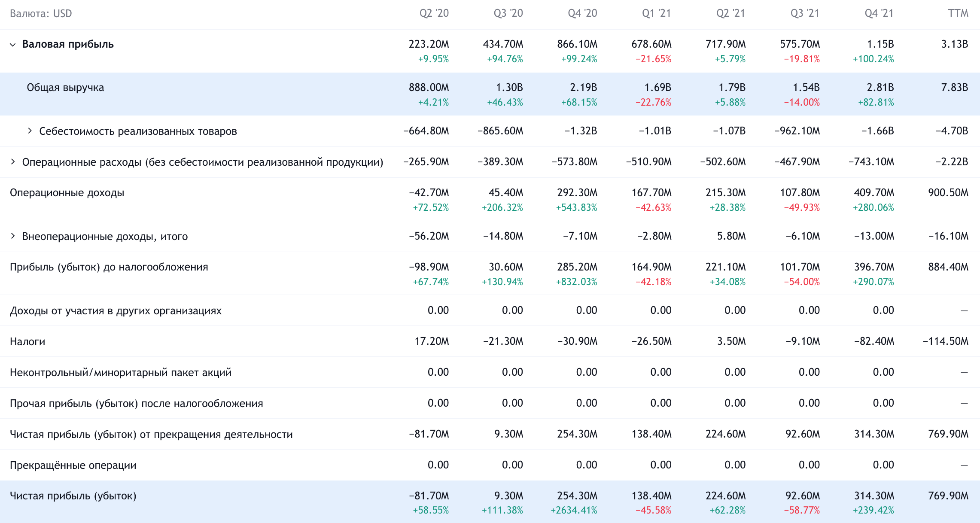Click operating income TTM 900.50M
The image size is (980, 523).
[x=948, y=193]
